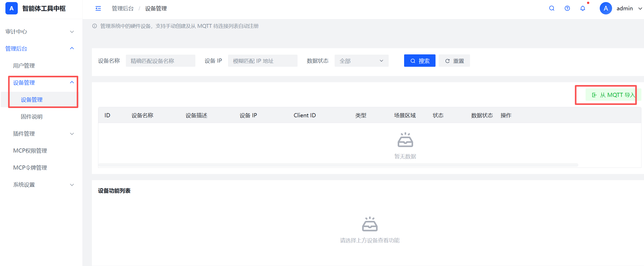Click the info icon beside the page description

[94, 26]
